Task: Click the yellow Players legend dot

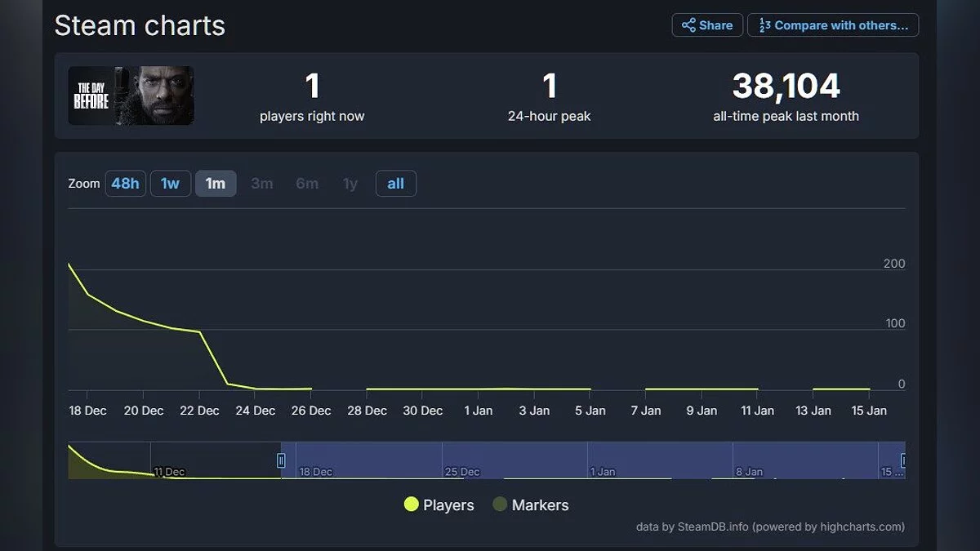Action: 411,504
